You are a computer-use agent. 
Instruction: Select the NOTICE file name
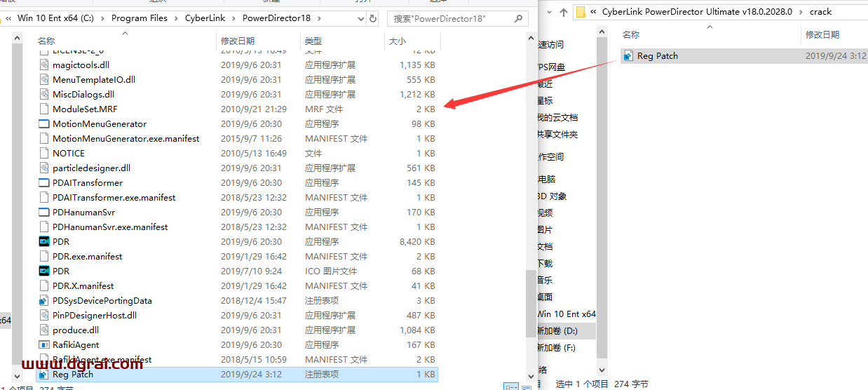click(69, 153)
